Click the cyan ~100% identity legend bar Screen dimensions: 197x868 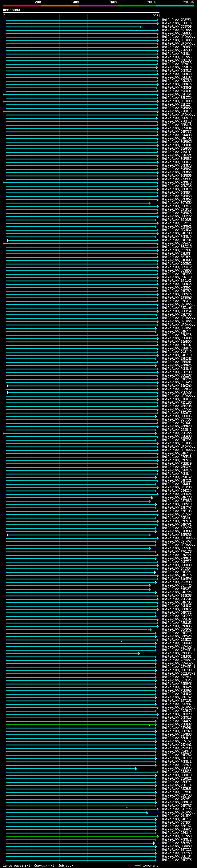[175, 6]
